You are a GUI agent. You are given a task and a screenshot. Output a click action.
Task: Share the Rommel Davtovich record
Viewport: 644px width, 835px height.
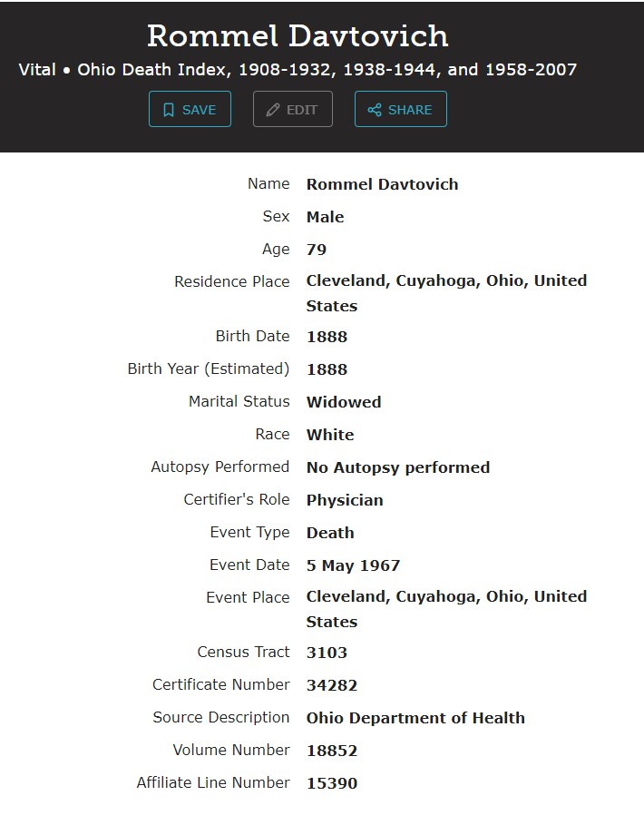401,109
